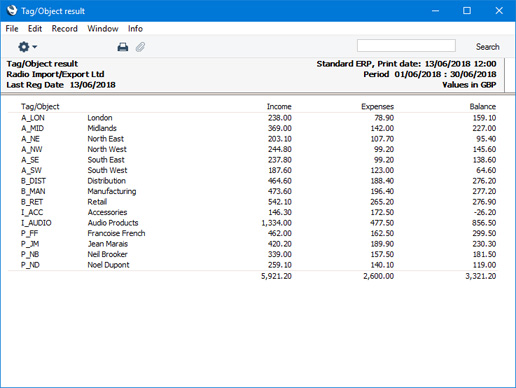Click the A_LON tag code

coord(33,118)
